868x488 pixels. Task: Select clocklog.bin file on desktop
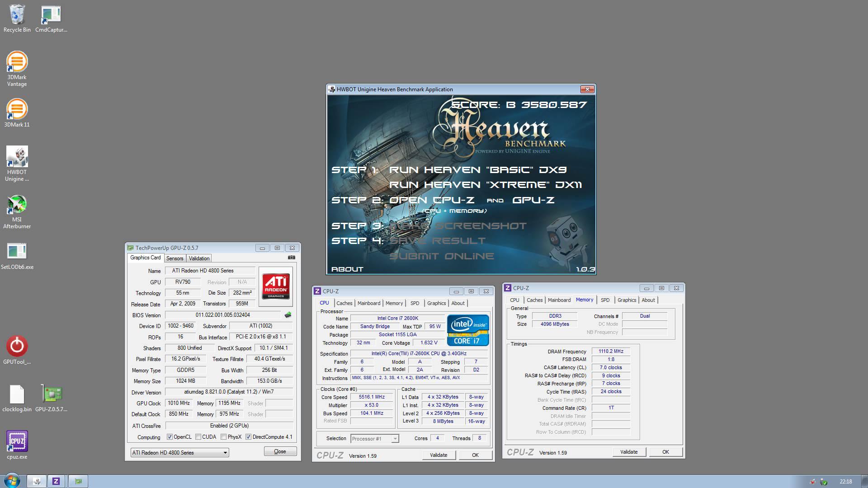pyautogui.click(x=17, y=399)
